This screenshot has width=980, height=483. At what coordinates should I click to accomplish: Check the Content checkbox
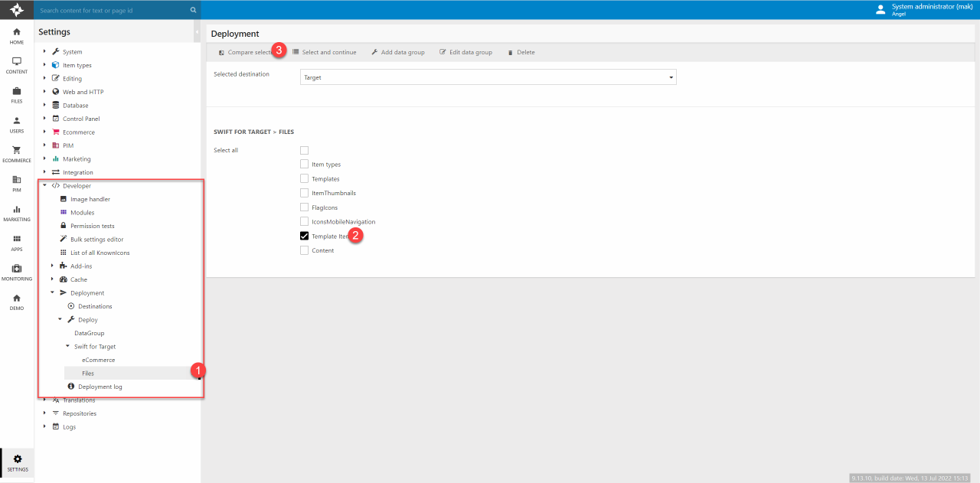coord(305,250)
